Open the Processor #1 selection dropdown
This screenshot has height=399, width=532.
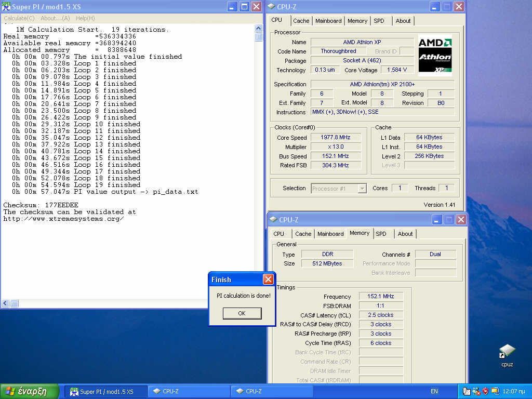(x=362, y=188)
